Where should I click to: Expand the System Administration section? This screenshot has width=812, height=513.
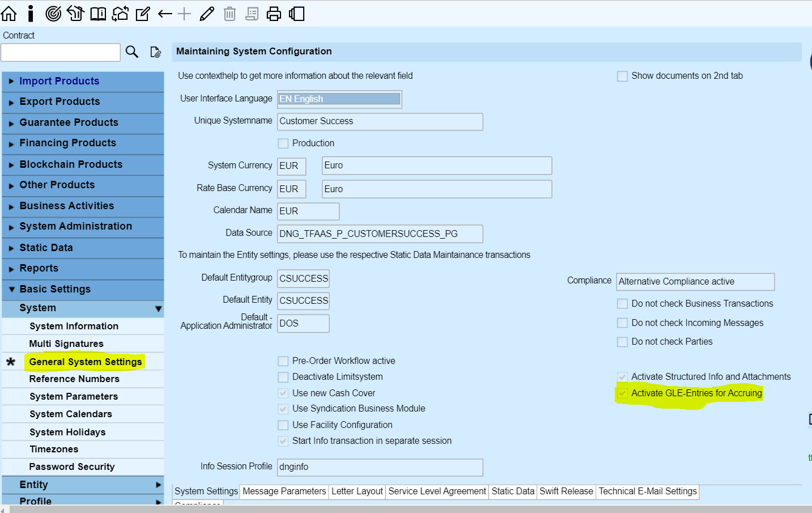click(83, 227)
